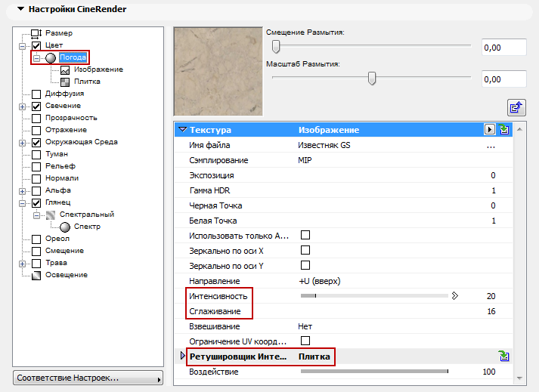Collapse the Погода tree node
Screen dimensions: 539x392
pyautogui.click(x=36, y=58)
